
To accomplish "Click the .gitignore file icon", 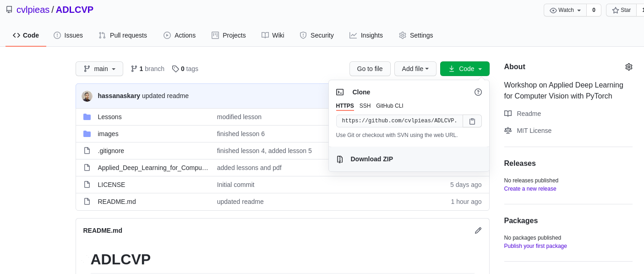I will 87,151.
